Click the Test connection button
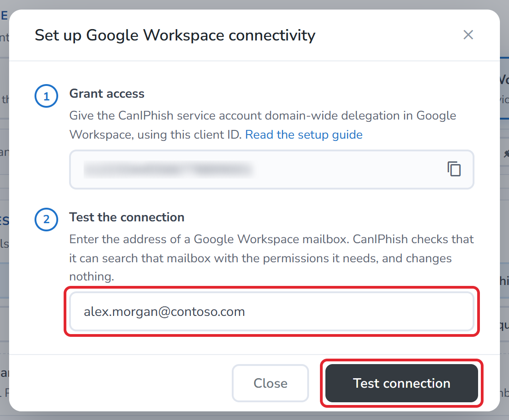 tap(402, 383)
